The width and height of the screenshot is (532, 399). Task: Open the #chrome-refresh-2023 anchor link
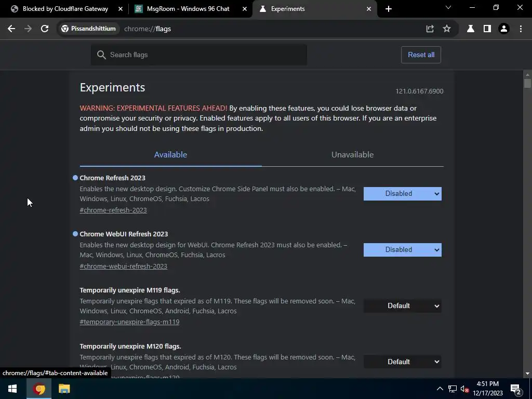point(113,210)
